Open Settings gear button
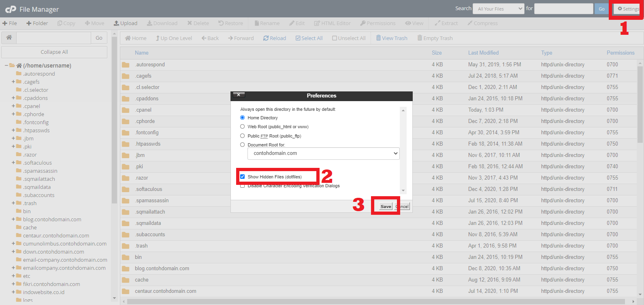This screenshot has height=305, width=644. coord(628,9)
